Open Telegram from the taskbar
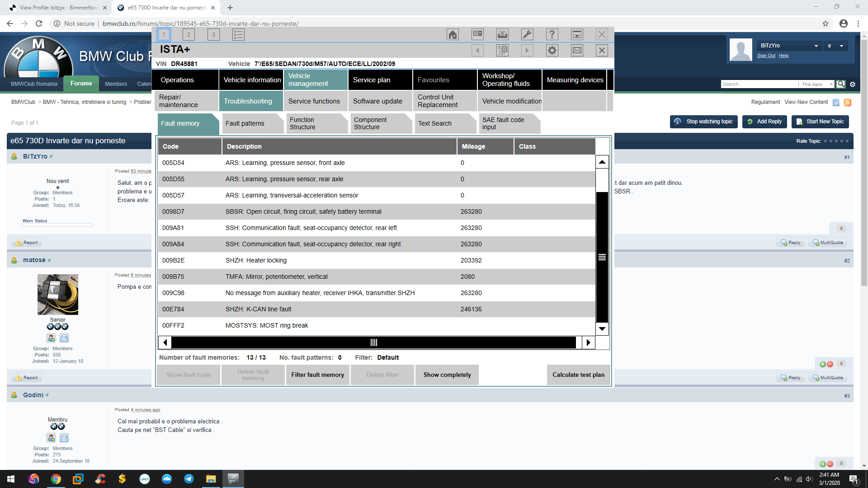868x488 pixels. coord(189,479)
